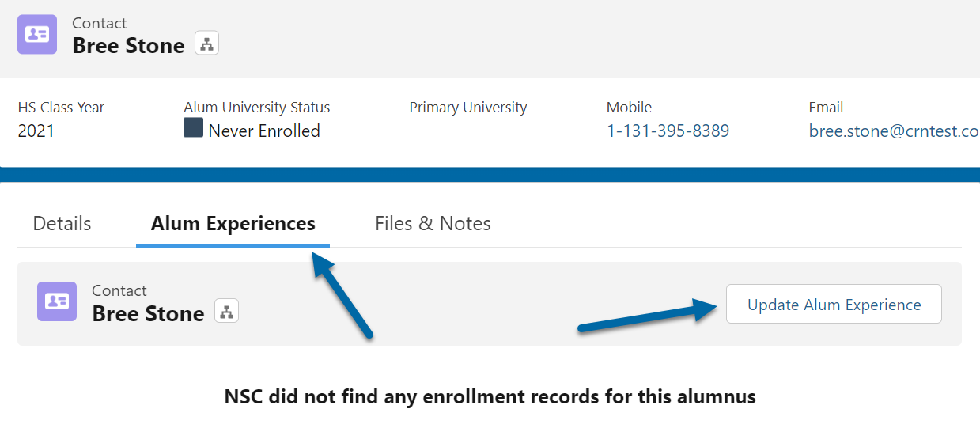This screenshot has height=428, width=980.
Task: Click the Email field label
Action: pyautogui.click(x=827, y=108)
